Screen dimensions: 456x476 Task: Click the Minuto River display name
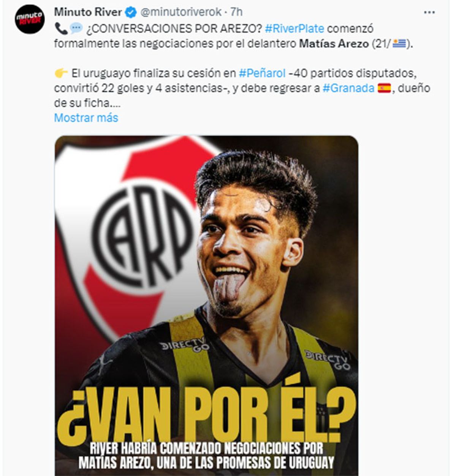click(x=88, y=12)
